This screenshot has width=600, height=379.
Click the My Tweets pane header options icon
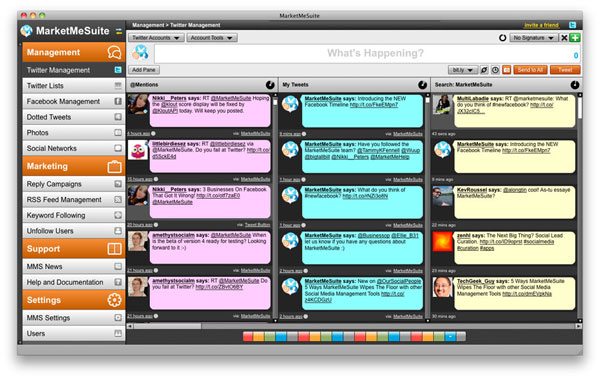click(422, 85)
